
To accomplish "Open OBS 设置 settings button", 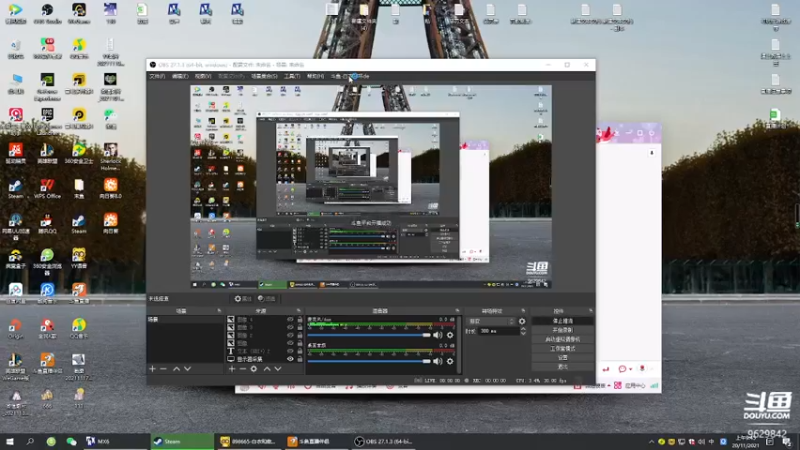I will (x=562, y=358).
